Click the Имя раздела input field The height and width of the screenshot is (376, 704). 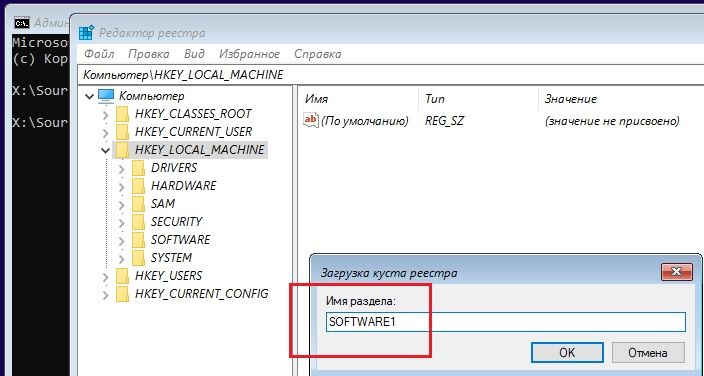(506, 322)
